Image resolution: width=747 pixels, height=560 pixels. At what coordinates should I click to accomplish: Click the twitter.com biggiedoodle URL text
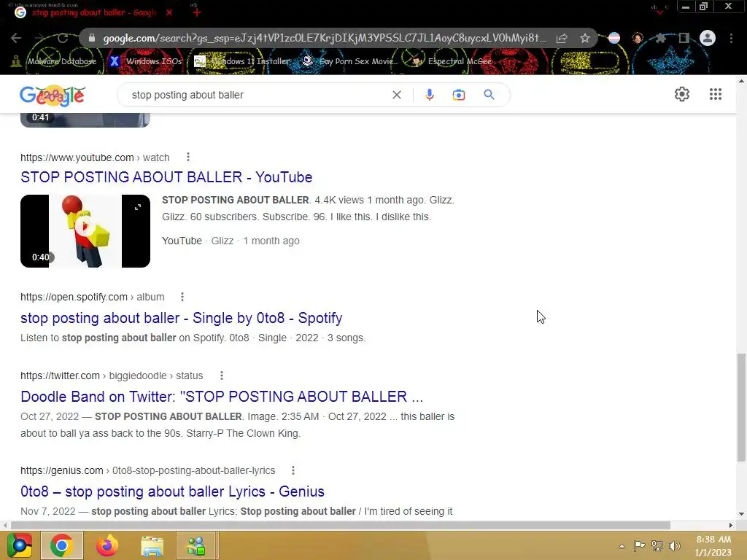pos(112,376)
